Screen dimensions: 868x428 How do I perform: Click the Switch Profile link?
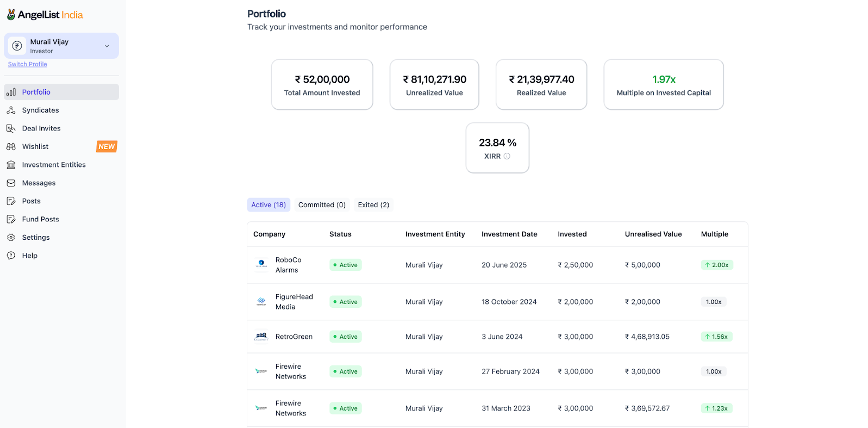[27, 64]
